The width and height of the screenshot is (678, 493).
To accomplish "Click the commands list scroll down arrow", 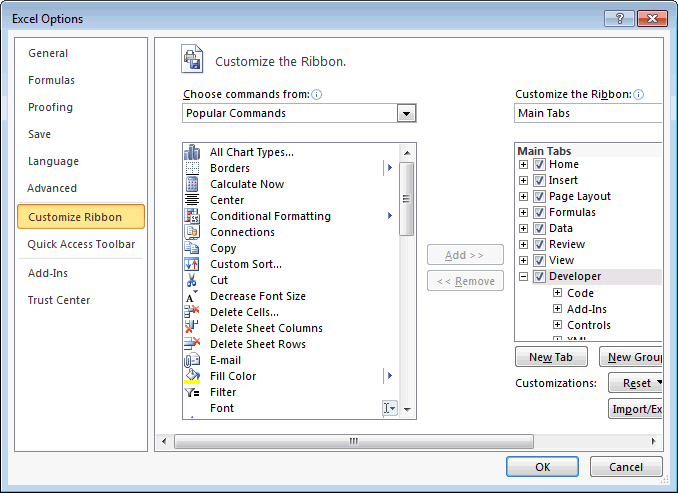I will pos(407,409).
